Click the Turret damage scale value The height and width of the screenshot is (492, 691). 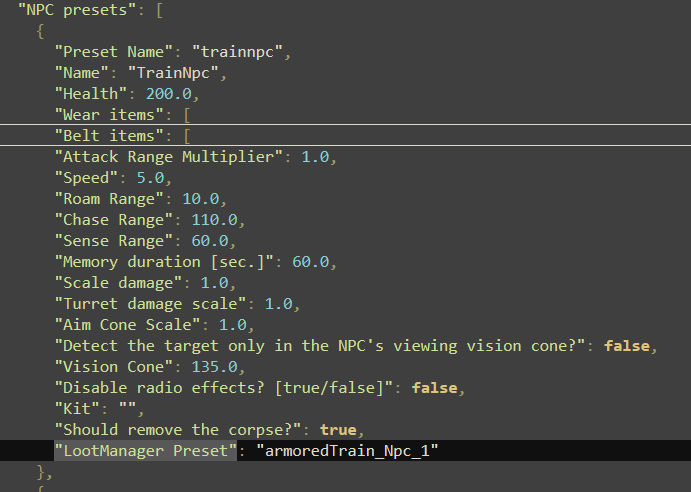pyautogui.click(x=279, y=304)
